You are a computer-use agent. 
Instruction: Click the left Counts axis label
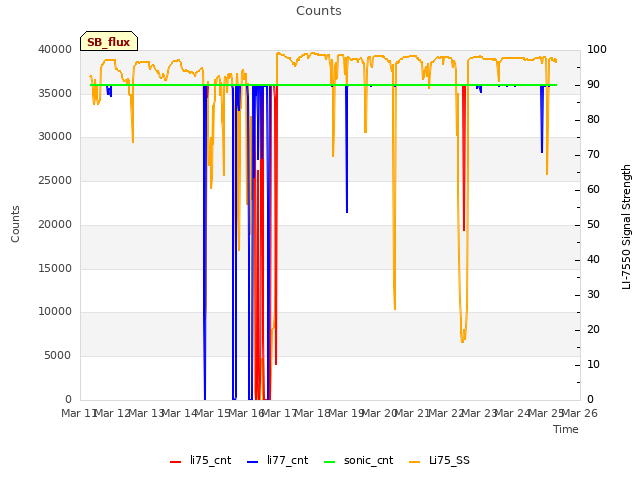[15, 224]
